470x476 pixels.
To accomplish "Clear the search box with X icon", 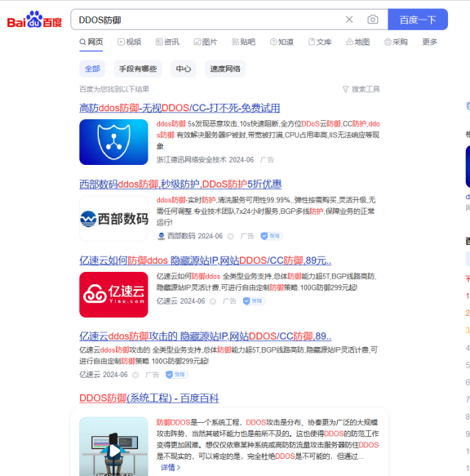I will coord(349,20).
